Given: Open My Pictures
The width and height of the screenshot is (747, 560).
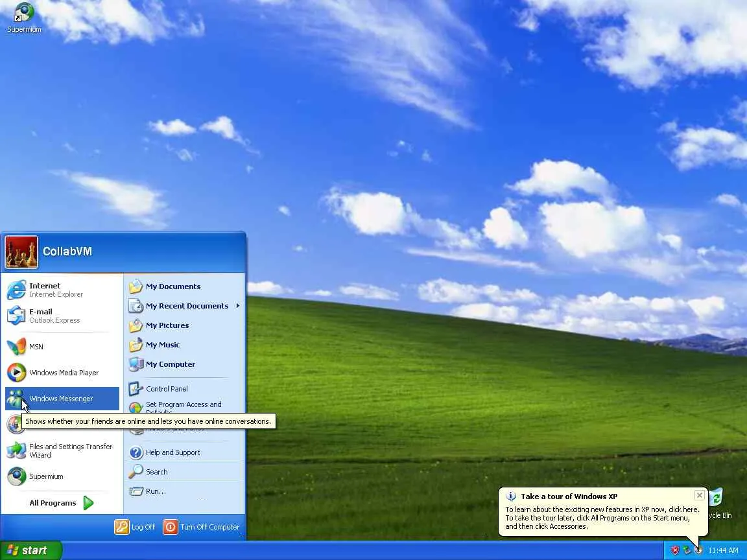Looking at the screenshot, I should (184, 325).
